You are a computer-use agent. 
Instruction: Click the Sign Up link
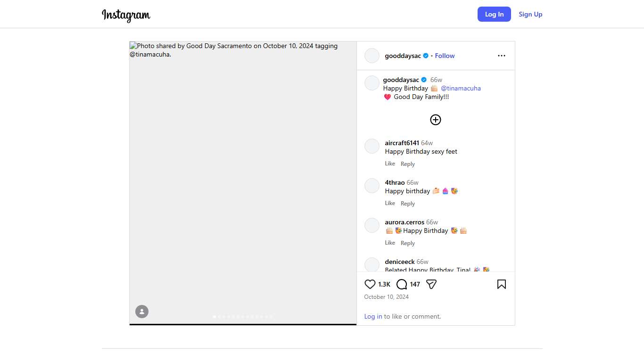click(x=530, y=14)
